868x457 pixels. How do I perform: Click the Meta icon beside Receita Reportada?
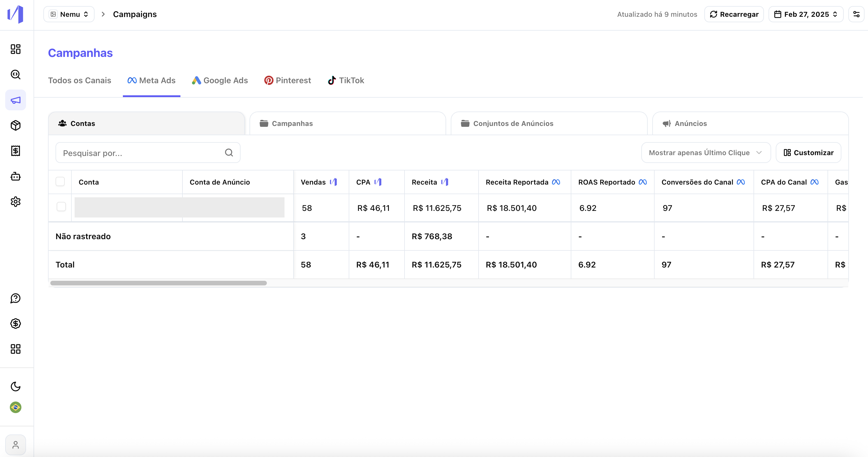pos(556,182)
